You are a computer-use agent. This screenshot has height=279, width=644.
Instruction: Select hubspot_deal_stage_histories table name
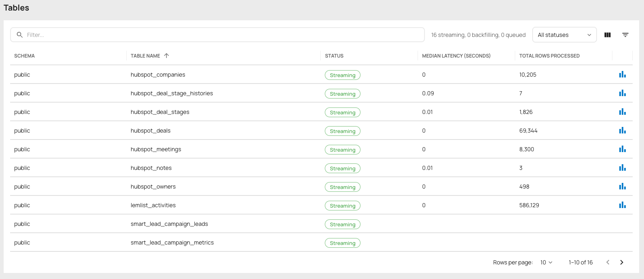pyautogui.click(x=172, y=93)
